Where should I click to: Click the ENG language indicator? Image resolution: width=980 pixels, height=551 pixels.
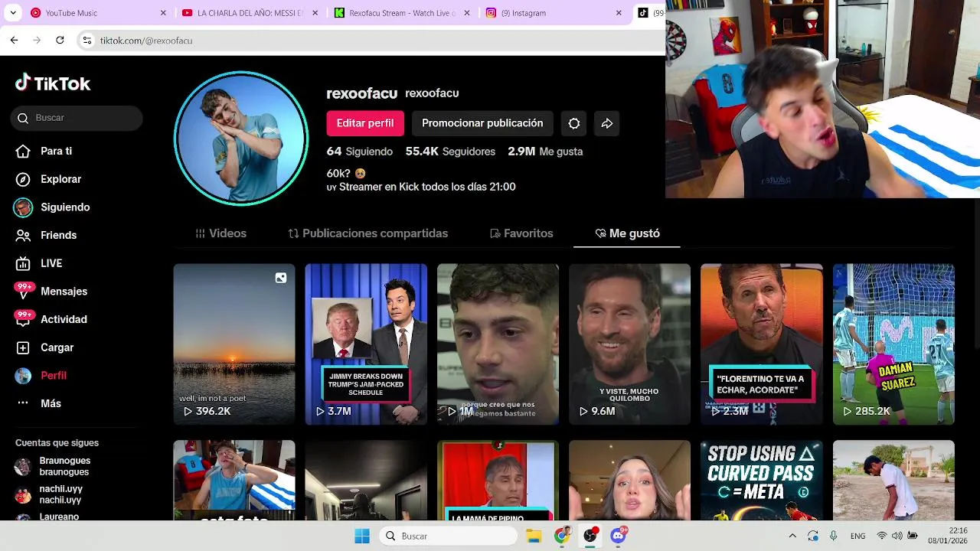858,536
